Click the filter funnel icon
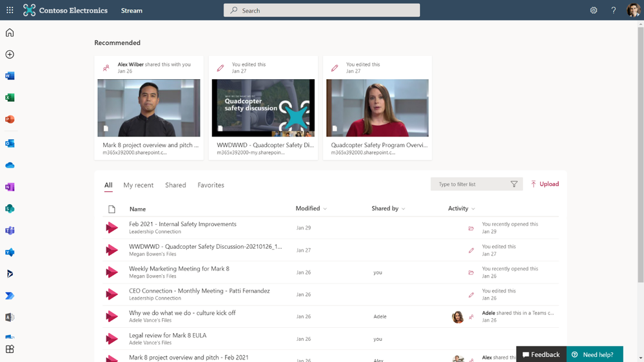Viewport: 644px width, 362px height. pyautogui.click(x=514, y=184)
